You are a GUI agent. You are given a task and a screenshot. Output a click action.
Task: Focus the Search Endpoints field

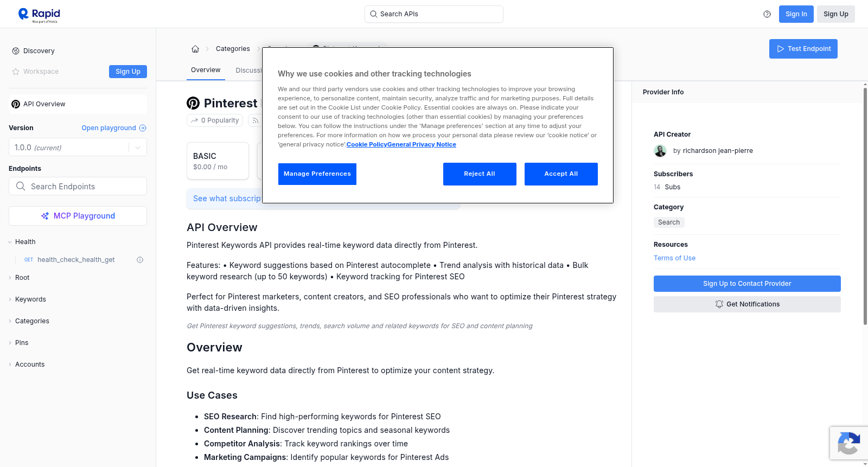(78, 186)
